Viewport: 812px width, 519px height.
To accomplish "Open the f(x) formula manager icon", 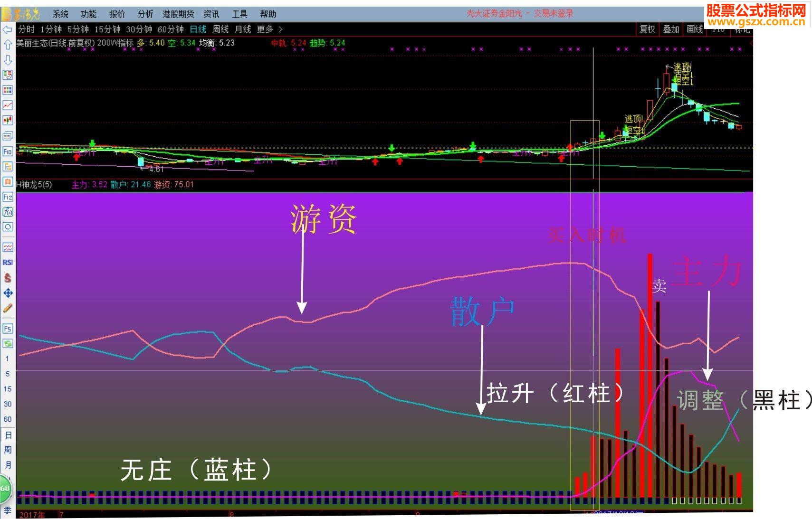I will pyautogui.click(x=8, y=212).
